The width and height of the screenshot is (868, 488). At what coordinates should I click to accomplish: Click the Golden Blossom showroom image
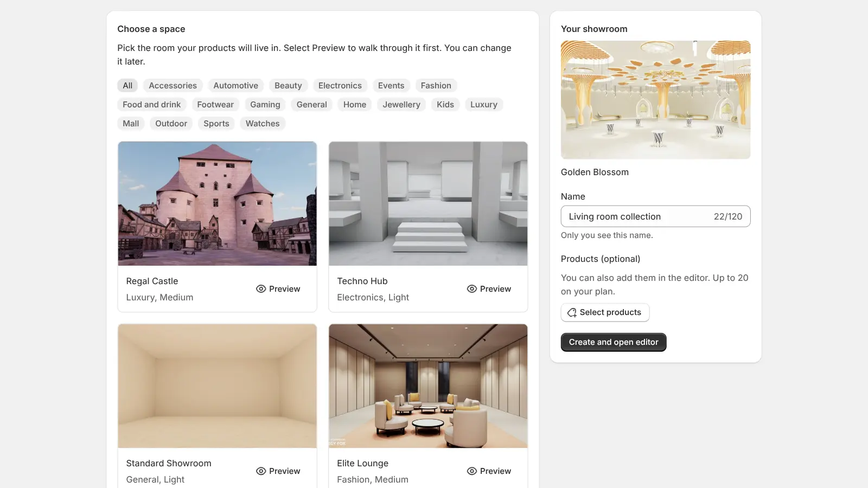point(655,100)
